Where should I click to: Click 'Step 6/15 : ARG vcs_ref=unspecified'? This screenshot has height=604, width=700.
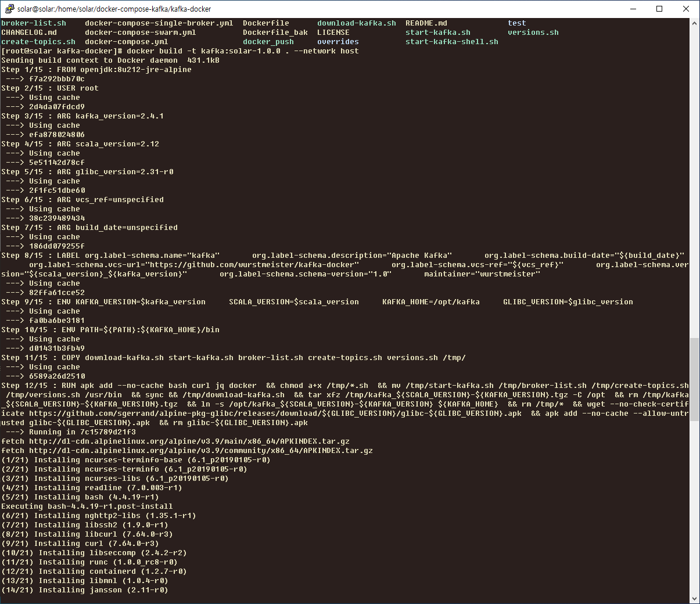click(x=82, y=200)
